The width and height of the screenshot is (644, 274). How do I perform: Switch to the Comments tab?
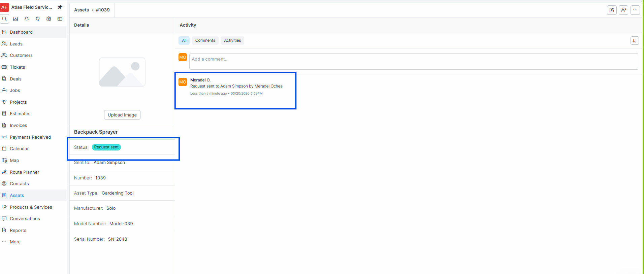(x=205, y=40)
